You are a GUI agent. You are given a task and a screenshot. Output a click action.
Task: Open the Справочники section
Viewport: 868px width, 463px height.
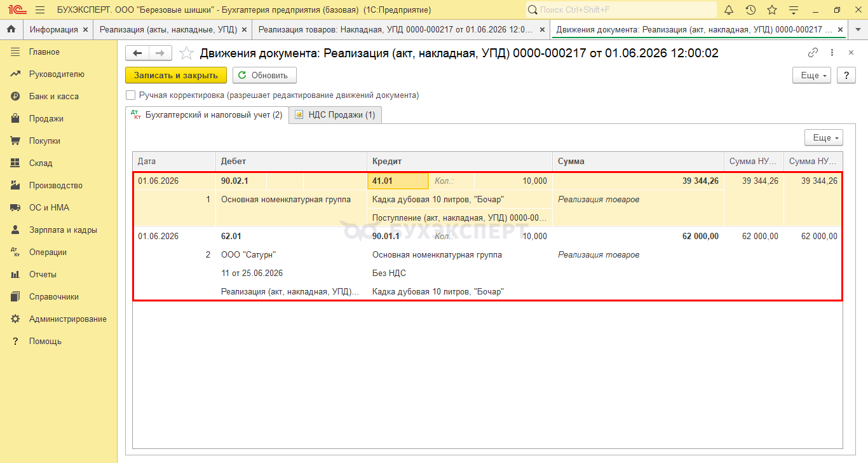click(54, 297)
